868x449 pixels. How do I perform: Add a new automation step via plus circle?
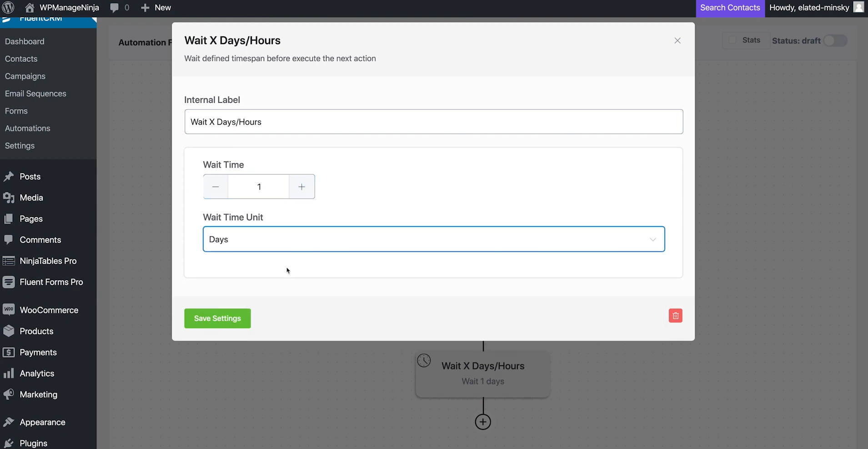tap(482, 421)
